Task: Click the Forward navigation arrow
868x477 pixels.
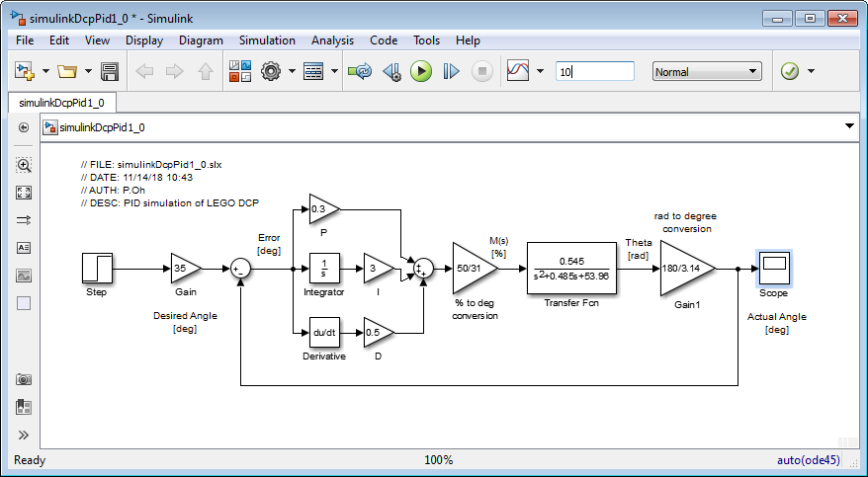Action: click(x=175, y=71)
